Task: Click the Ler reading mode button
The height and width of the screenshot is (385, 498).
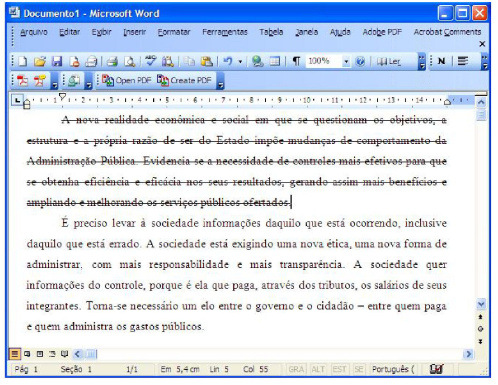Action: tap(388, 62)
